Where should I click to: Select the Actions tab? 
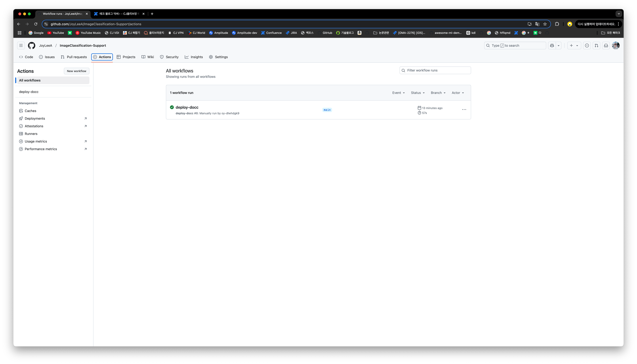[x=102, y=57]
